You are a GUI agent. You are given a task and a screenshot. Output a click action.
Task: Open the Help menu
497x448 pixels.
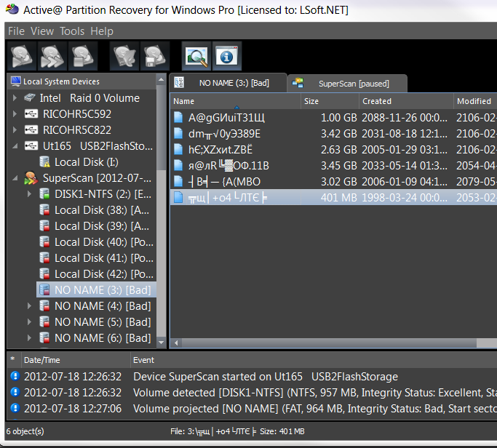(x=102, y=31)
